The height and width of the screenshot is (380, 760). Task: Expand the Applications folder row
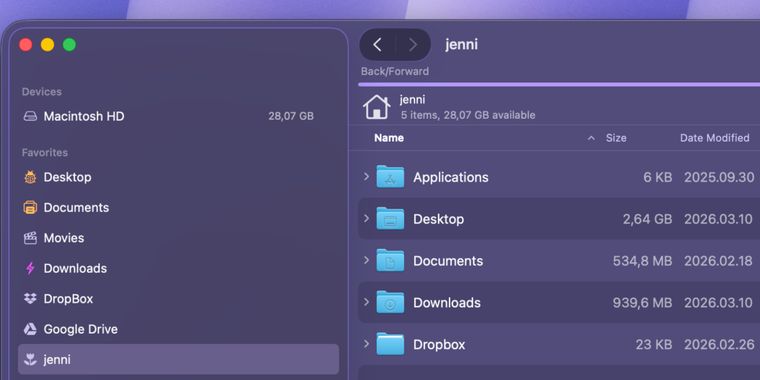click(x=366, y=176)
